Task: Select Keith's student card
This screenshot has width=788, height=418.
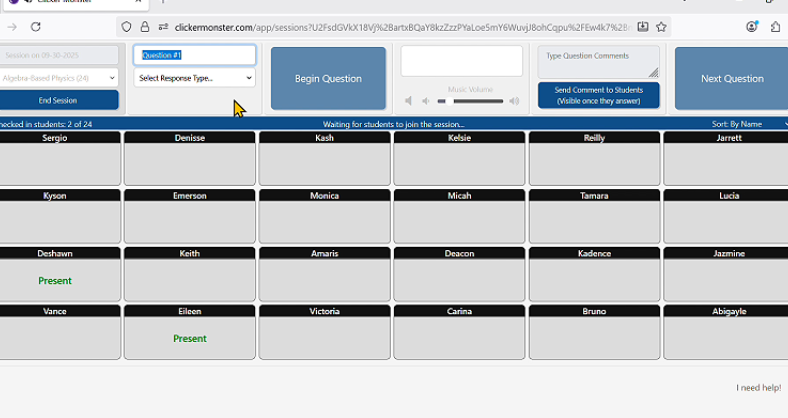Action: tap(189, 274)
